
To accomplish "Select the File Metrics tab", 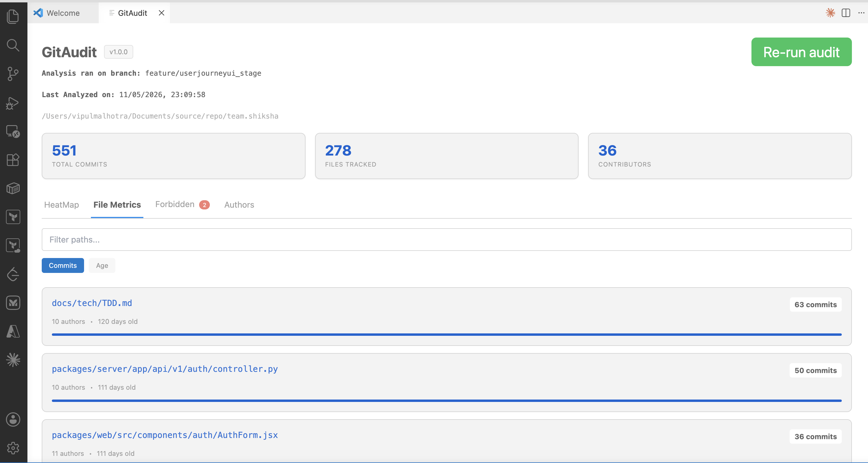I will pyautogui.click(x=117, y=205).
